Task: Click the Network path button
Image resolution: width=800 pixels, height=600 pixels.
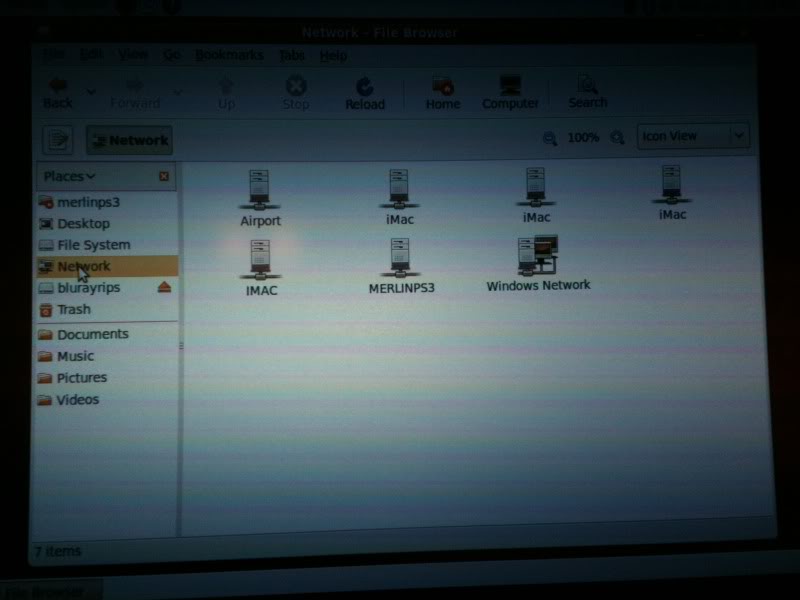Action: click(x=130, y=140)
